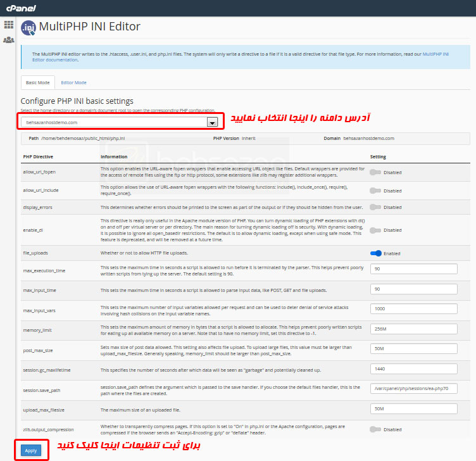Click the file_uploads directive name
476x461 pixels.
[35, 253]
